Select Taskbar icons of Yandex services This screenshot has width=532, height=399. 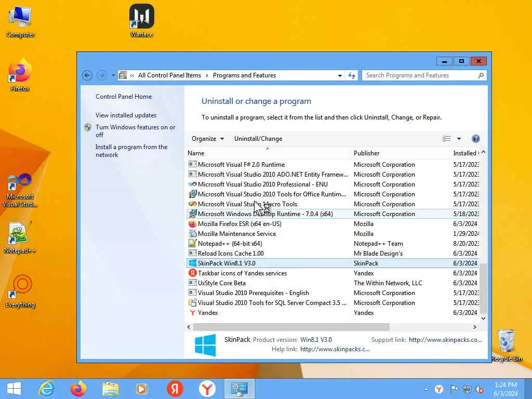[x=332, y=273]
